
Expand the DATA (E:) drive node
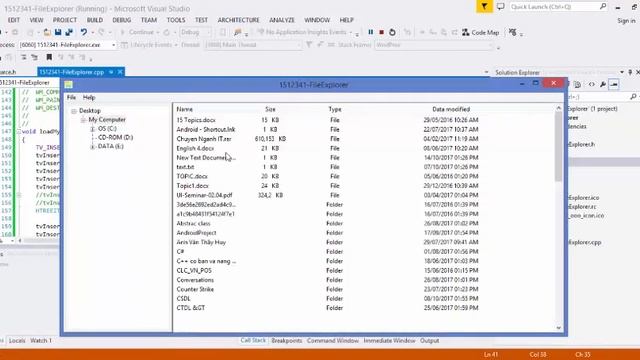pyautogui.click(x=93, y=147)
